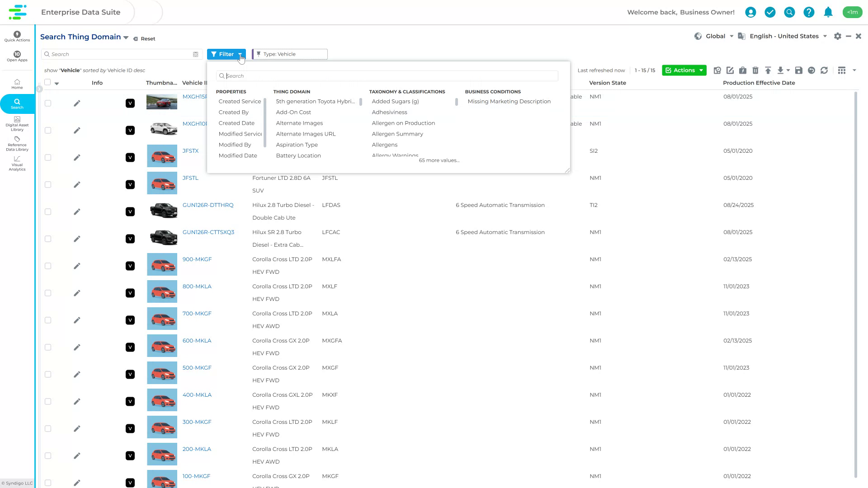Open the English - United States language dropdown

[x=787, y=36]
